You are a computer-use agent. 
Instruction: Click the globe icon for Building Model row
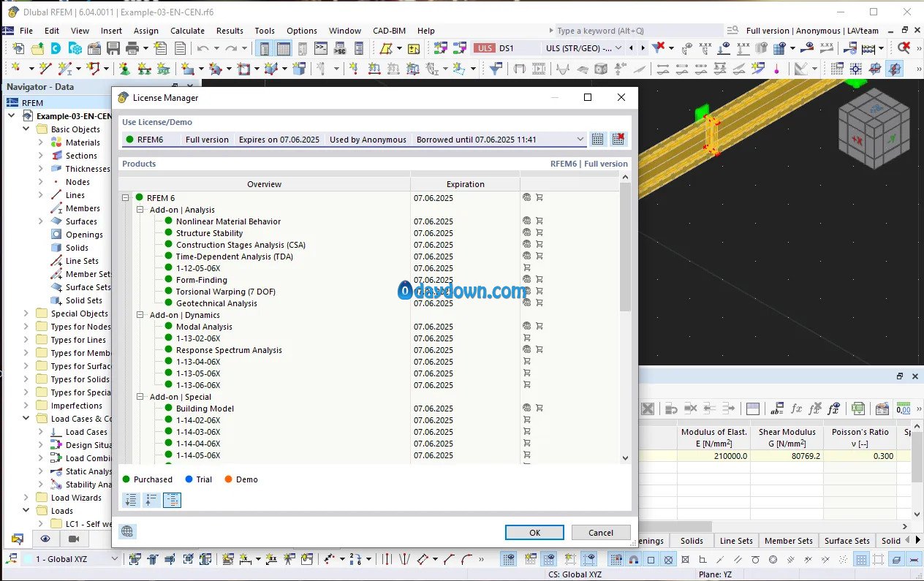click(526, 408)
